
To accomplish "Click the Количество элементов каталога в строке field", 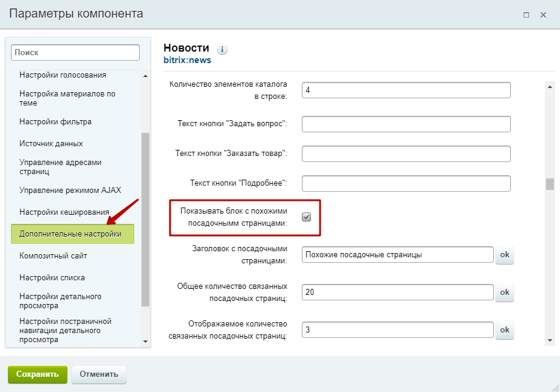I will [x=406, y=90].
